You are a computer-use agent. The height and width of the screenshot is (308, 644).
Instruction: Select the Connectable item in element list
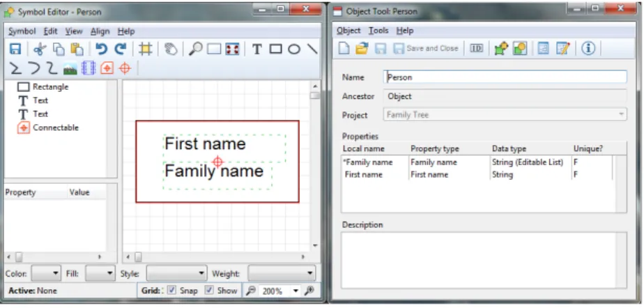[x=48, y=128]
